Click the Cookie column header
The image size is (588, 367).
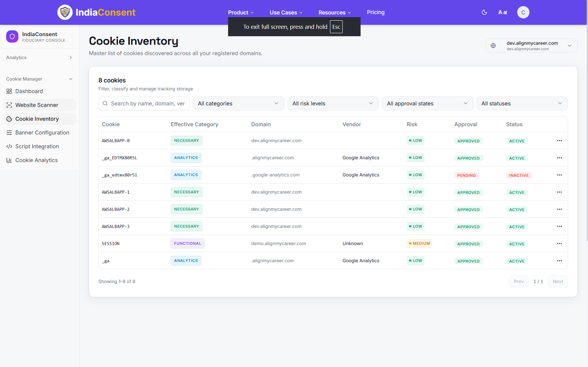[111, 124]
